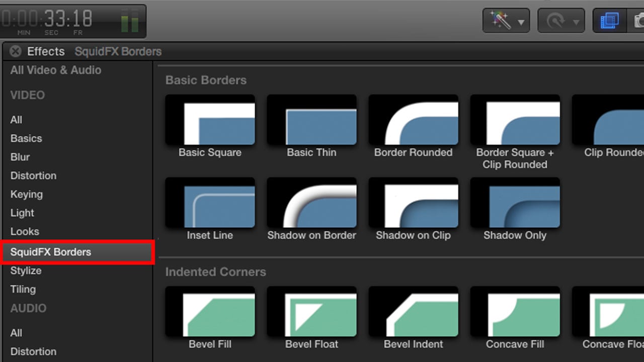The image size is (644, 362).
Task: Choose the Inset Line effect
Action: click(x=210, y=209)
